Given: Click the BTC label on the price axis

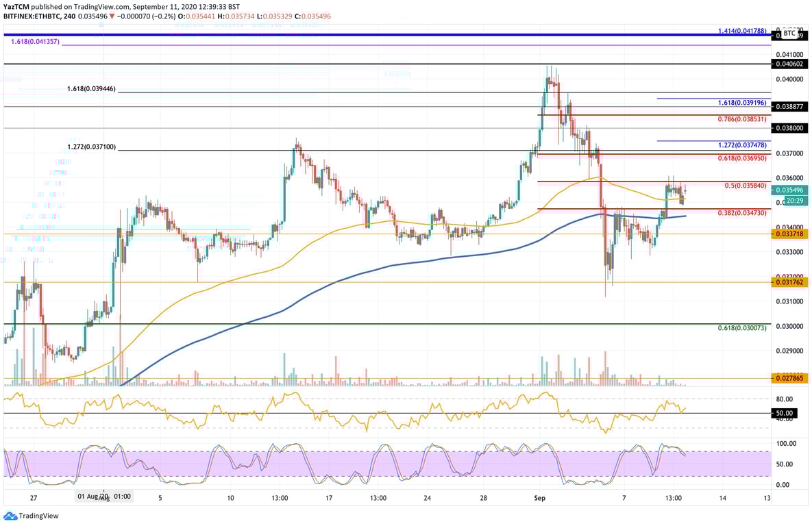Looking at the screenshot, I should [x=789, y=34].
